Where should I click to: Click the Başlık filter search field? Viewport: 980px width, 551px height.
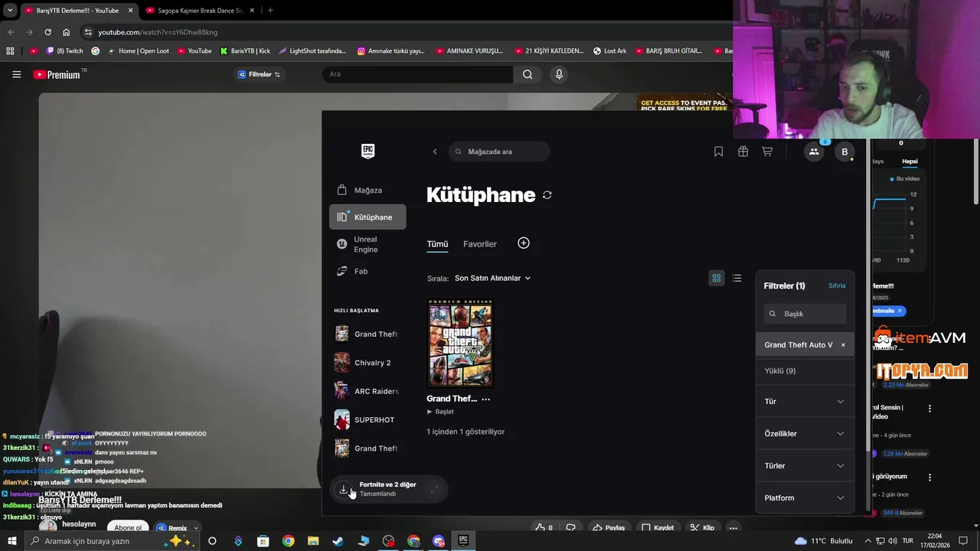(x=805, y=314)
